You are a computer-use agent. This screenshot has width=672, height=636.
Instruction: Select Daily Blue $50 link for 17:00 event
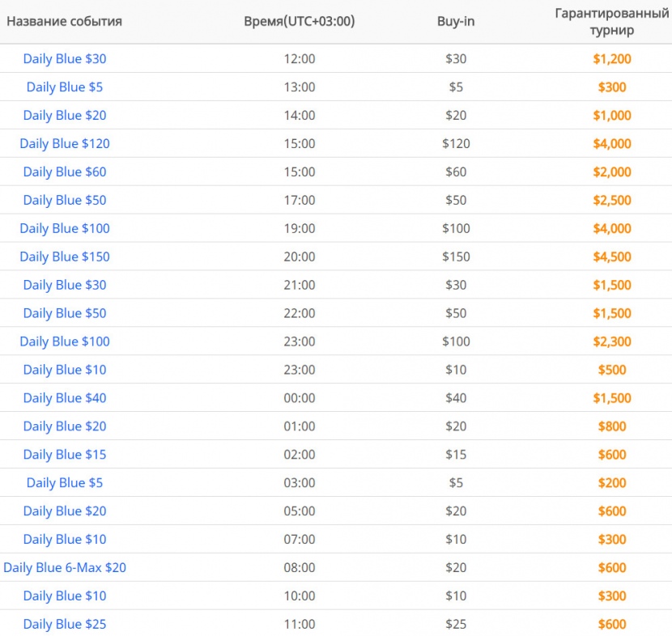pos(65,200)
